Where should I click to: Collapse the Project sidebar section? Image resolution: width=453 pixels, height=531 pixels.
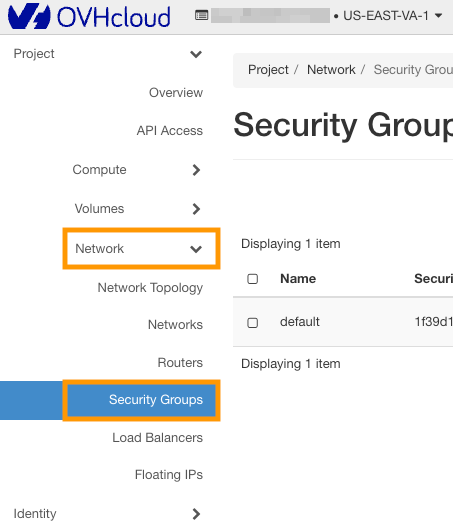point(108,54)
